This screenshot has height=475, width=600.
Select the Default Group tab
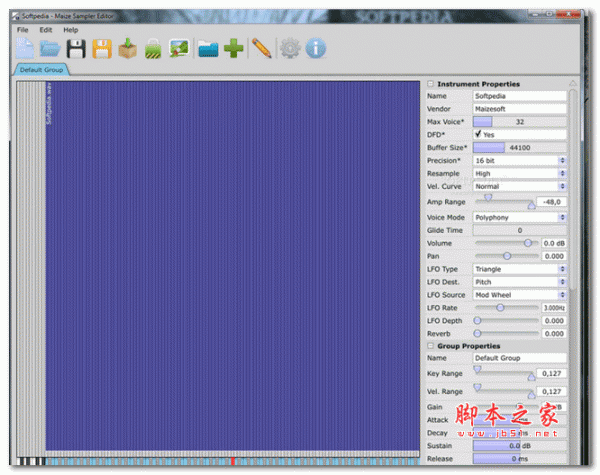(41, 70)
